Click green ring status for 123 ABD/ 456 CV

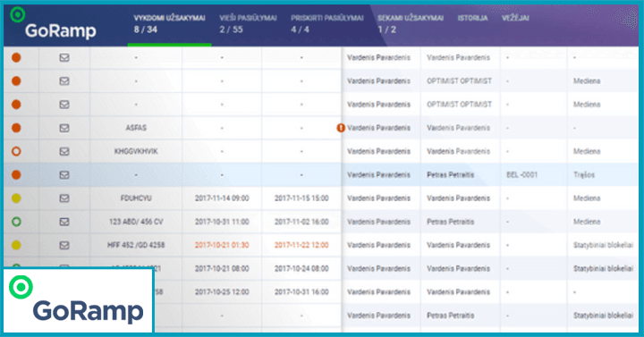point(16,222)
